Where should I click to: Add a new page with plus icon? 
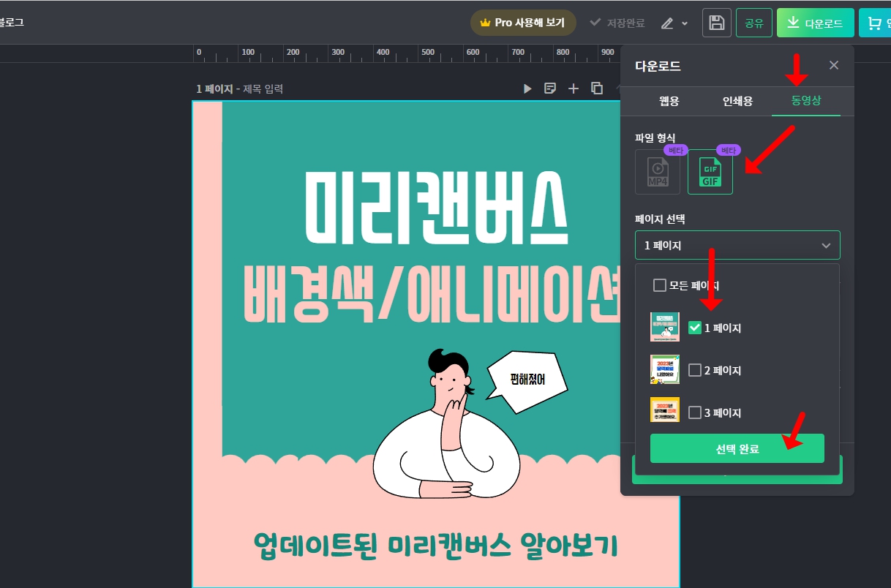click(574, 88)
